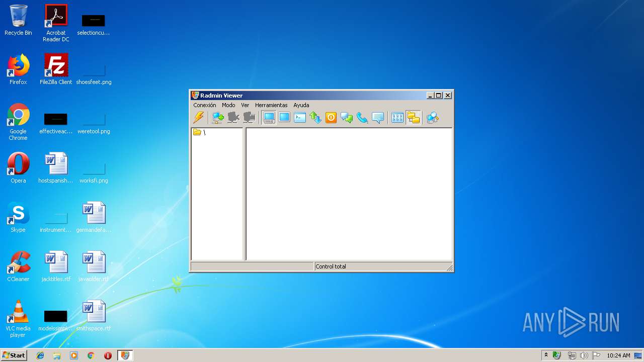Select Send Message mode icon

(x=378, y=118)
